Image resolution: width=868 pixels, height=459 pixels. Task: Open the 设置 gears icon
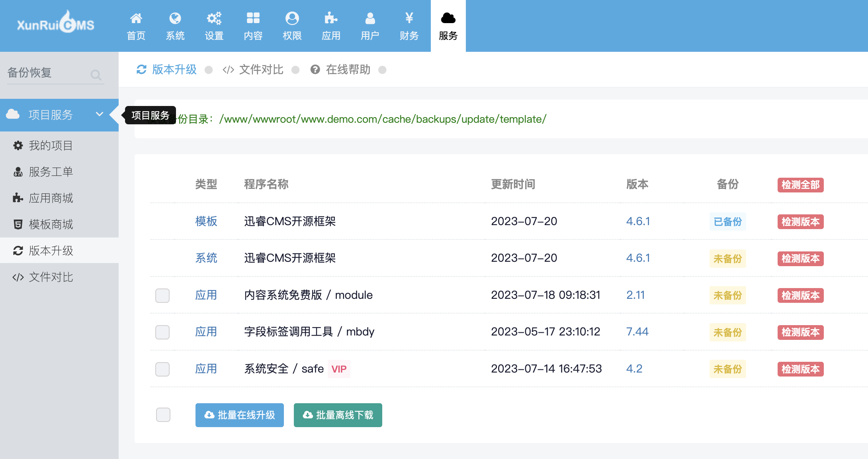(x=214, y=18)
